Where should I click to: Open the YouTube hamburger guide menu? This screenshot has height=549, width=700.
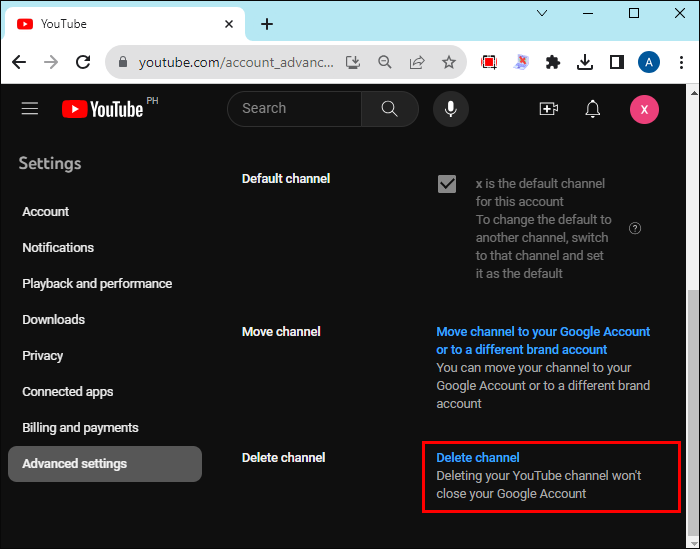click(x=30, y=108)
